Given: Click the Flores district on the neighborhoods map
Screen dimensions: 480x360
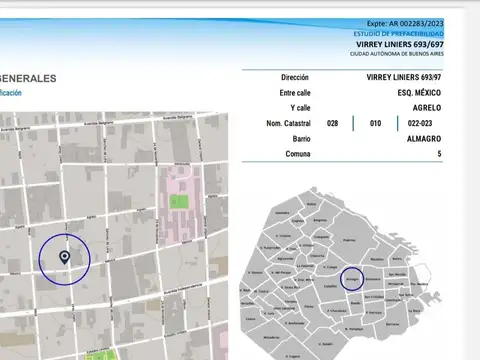Looking at the screenshot, I should click(309, 306).
